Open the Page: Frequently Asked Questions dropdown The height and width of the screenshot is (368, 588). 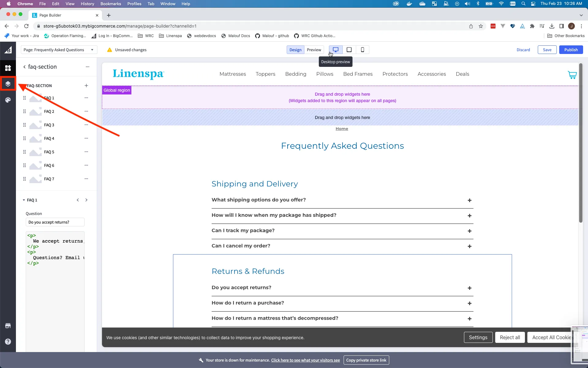coord(59,50)
